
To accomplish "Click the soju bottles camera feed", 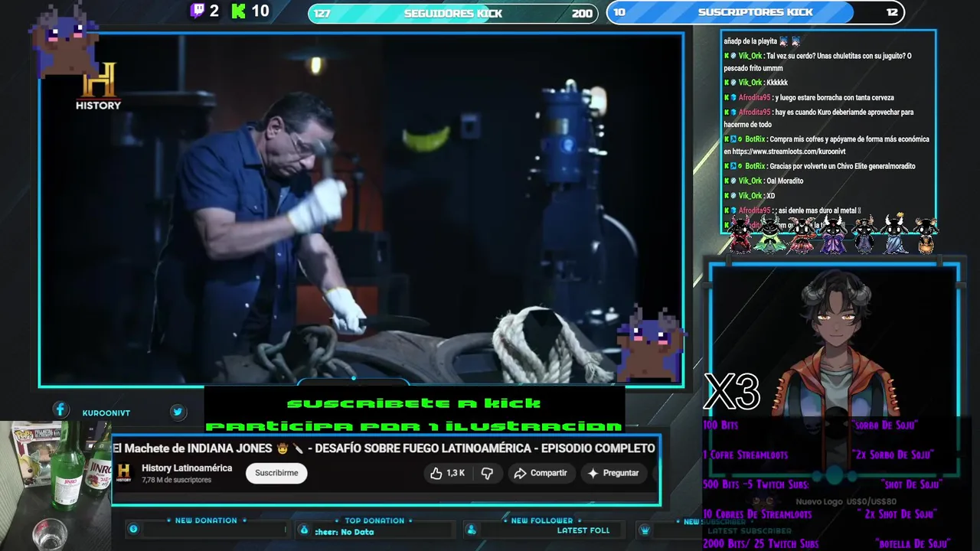I will coord(55,486).
